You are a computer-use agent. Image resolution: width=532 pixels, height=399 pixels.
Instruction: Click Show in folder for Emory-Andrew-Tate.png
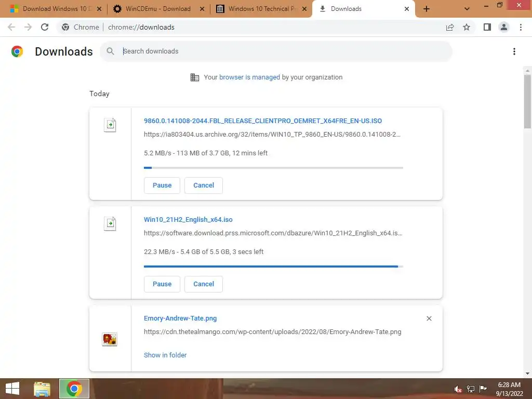point(165,355)
